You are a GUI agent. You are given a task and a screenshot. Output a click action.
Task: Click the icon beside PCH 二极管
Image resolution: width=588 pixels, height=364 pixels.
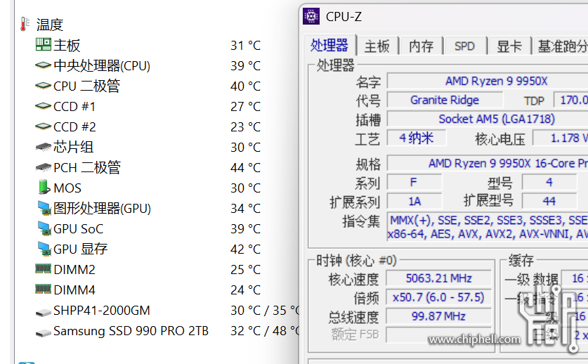43,167
